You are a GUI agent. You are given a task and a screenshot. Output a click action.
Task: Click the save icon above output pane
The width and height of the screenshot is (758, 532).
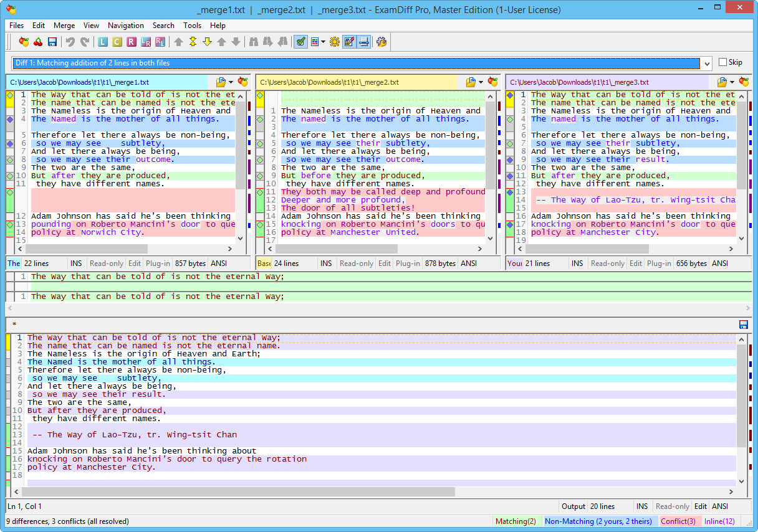coord(743,325)
